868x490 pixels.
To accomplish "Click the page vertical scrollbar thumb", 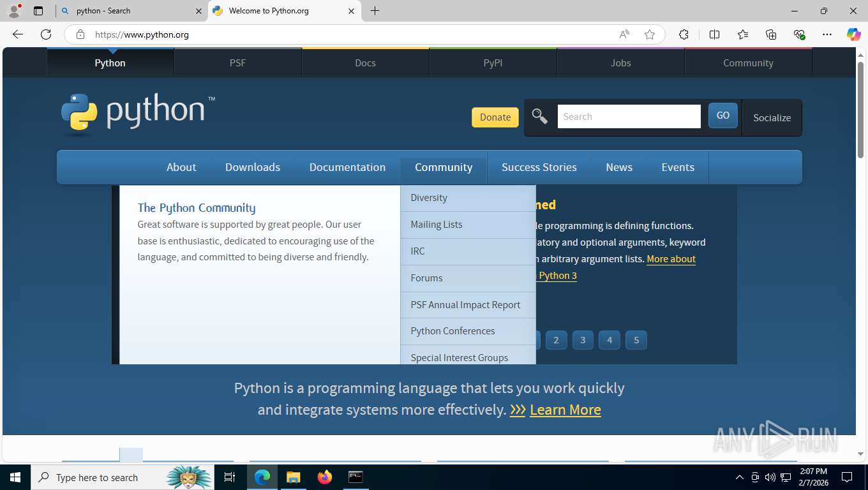I will pos(860,108).
